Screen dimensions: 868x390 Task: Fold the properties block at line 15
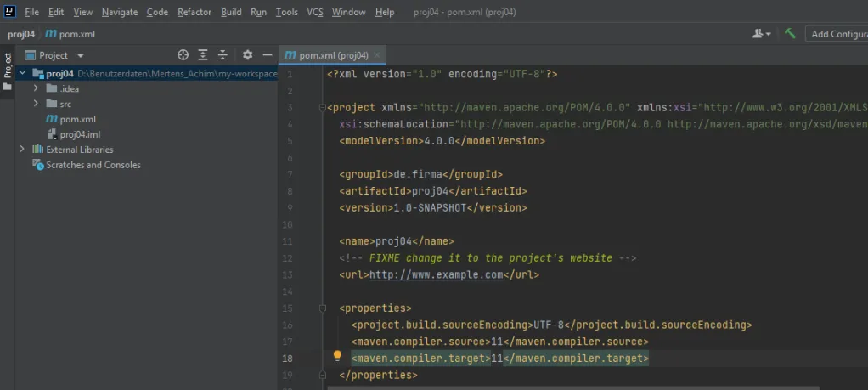[323, 308]
